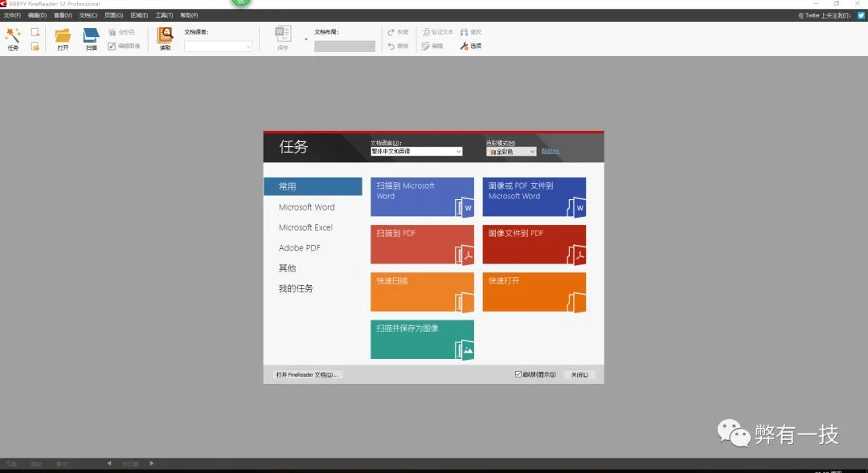The width and height of the screenshot is (868, 473).
Task: Click 打开 FineReader 文档 button
Action: pyautogui.click(x=307, y=374)
